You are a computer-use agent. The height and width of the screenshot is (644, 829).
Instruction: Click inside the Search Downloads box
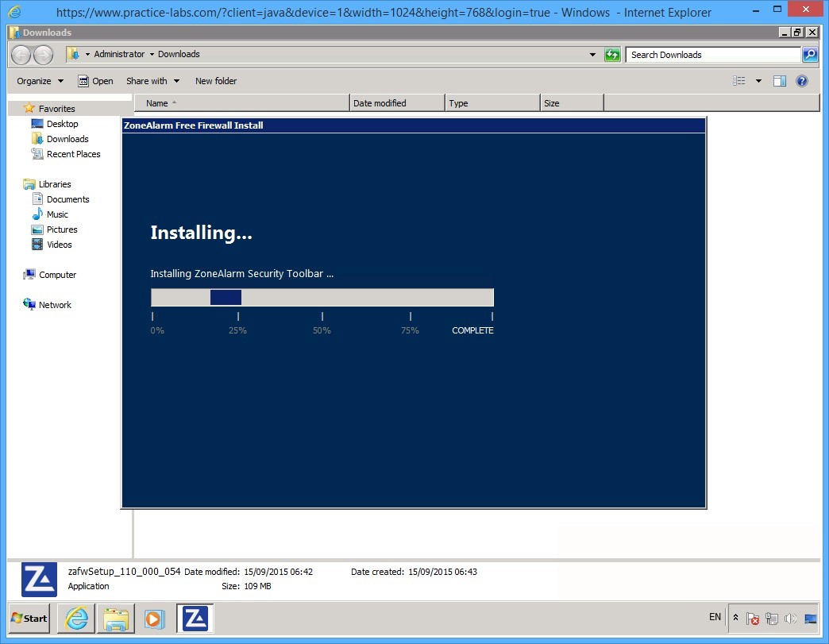[707, 54]
